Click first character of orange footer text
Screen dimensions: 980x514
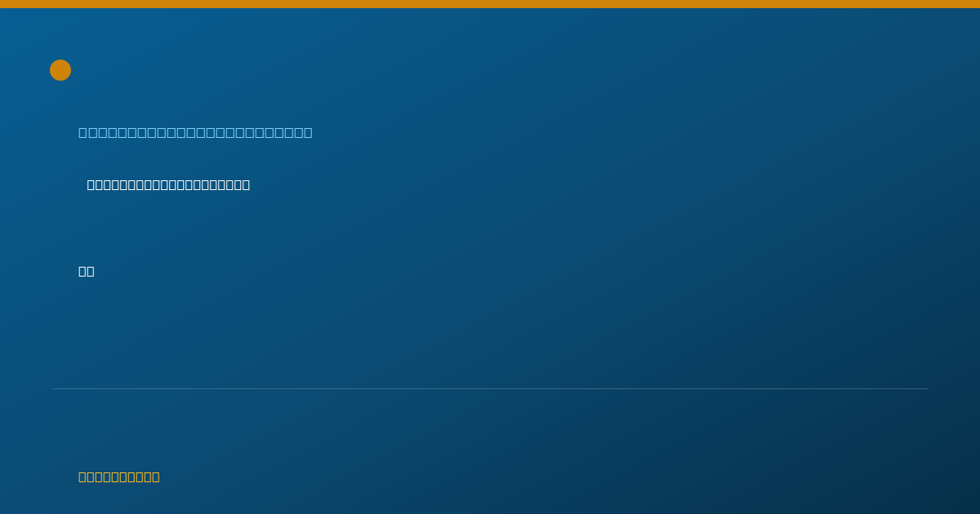(x=82, y=477)
